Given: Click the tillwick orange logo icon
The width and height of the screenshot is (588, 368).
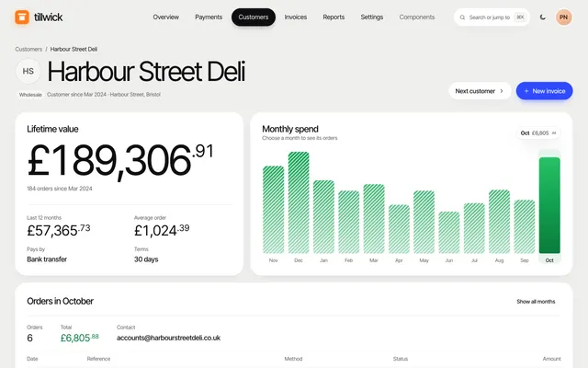Looking at the screenshot, I should tap(22, 17).
